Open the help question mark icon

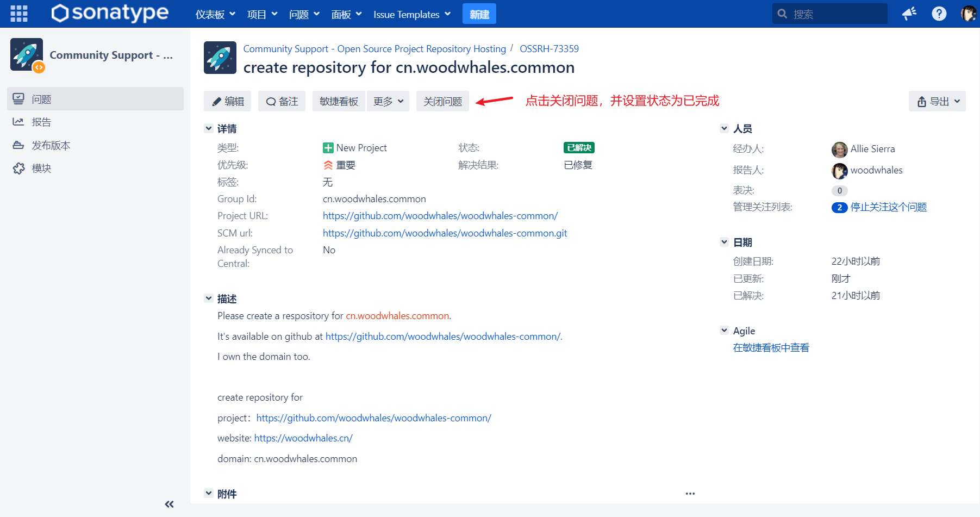[x=939, y=14]
